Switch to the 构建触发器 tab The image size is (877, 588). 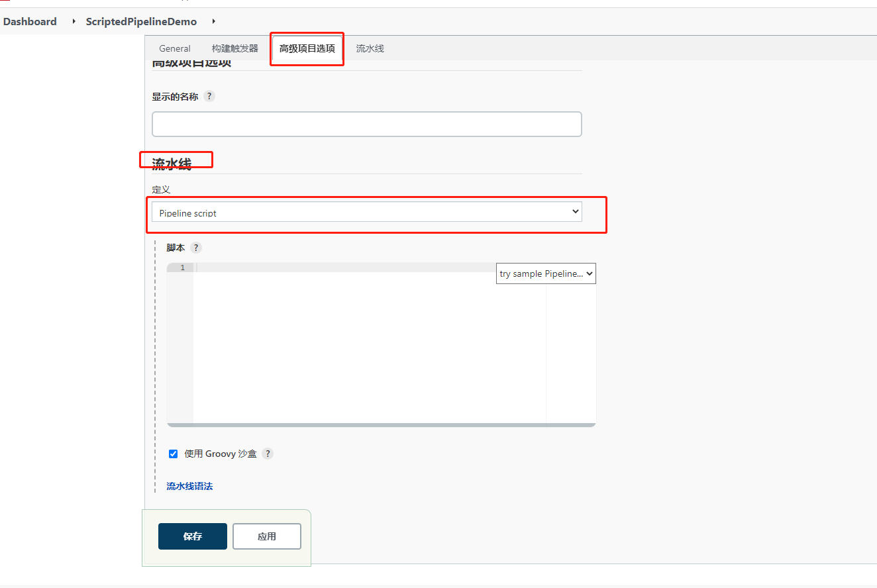click(x=235, y=48)
